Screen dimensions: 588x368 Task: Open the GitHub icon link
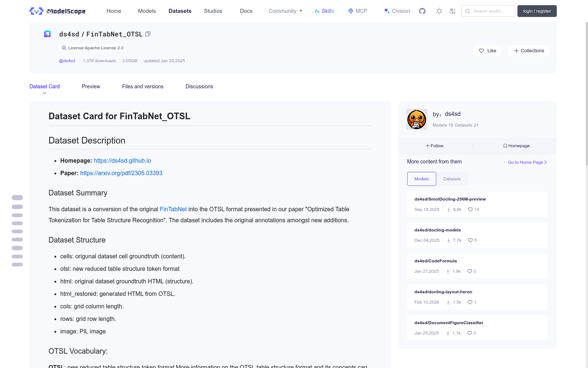pyautogui.click(x=422, y=11)
